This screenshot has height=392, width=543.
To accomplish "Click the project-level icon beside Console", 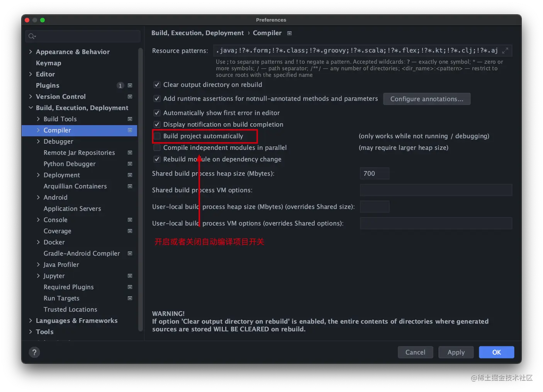I will (130, 220).
